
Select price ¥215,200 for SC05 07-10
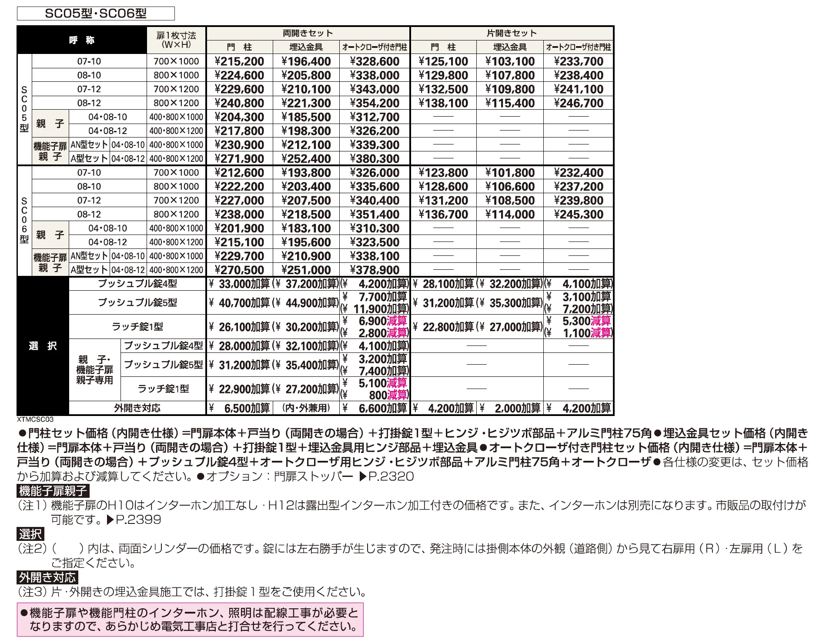[x=239, y=61]
